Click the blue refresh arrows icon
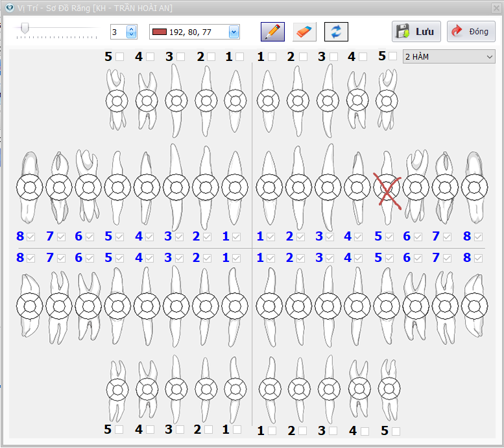Image resolution: width=504 pixels, height=448 pixels. click(x=336, y=32)
